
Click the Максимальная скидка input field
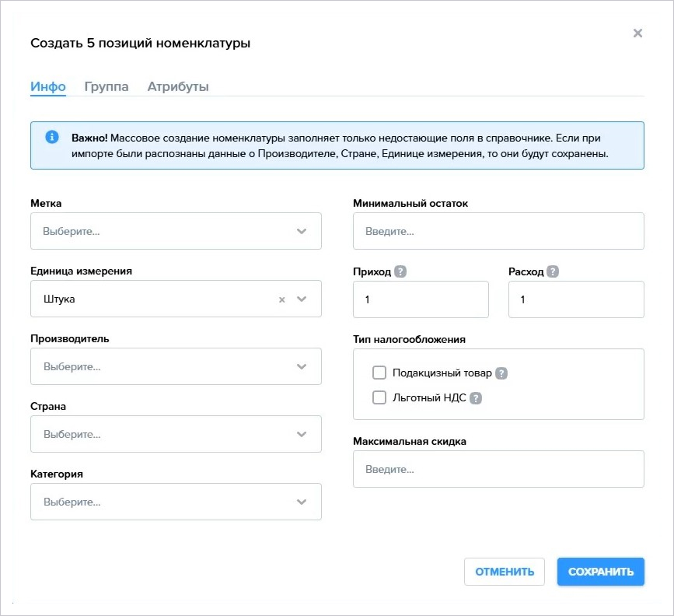pyautogui.click(x=498, y=469)
